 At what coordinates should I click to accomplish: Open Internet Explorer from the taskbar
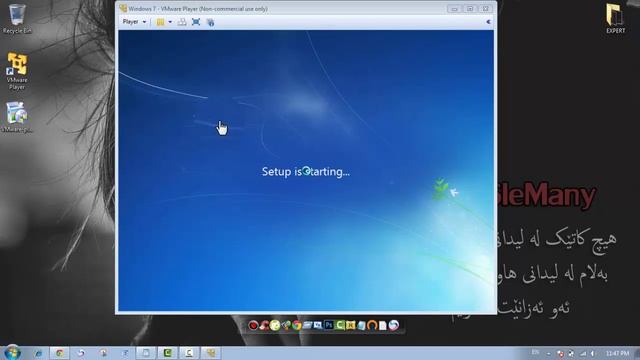pos(39,353)
